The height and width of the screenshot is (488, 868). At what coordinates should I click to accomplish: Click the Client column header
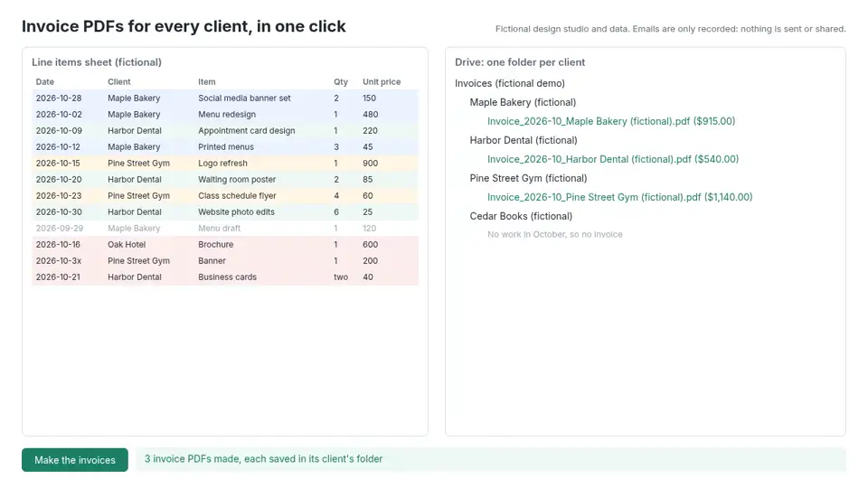[119, 82]
